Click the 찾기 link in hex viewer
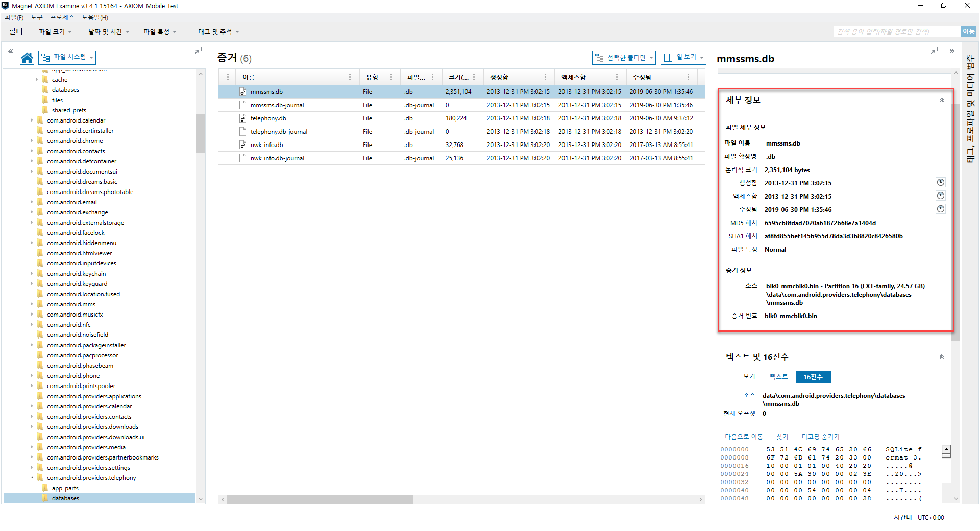Image resolution: width=980 pixels, height=531 pixels. click(x=782, y=437)
